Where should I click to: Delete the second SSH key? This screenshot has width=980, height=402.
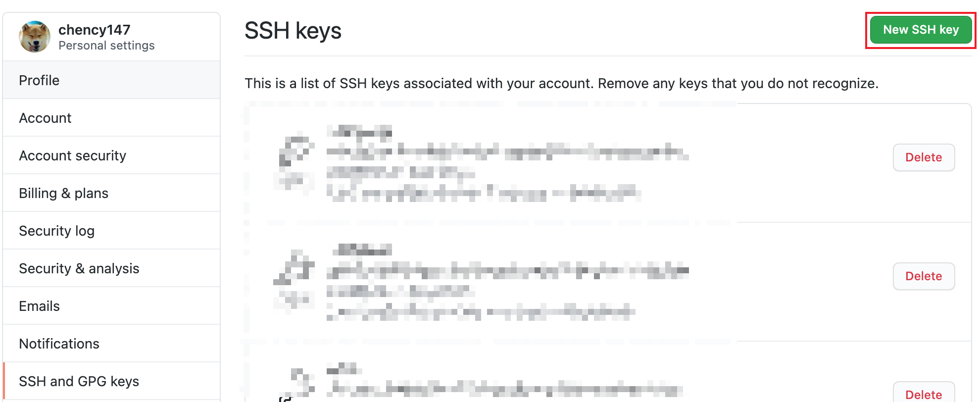click(924, 276)
